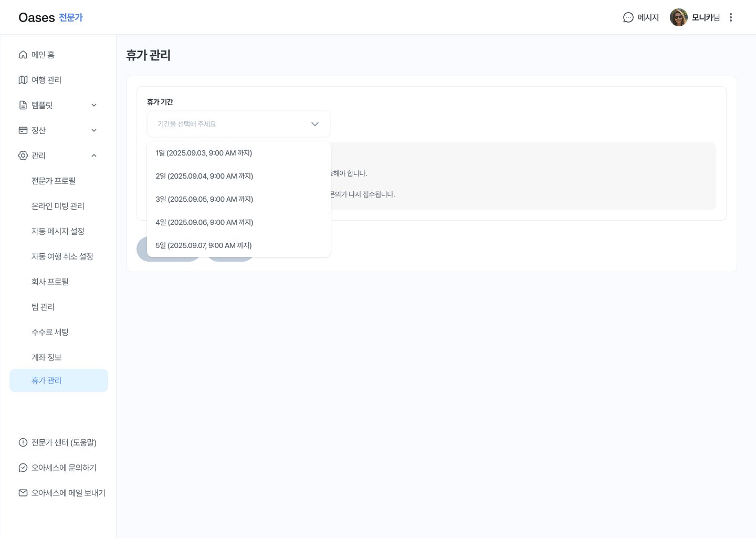The image size is (756, 538).
Task: Click the settlement card icon
Action: click(x=23, y=130)
